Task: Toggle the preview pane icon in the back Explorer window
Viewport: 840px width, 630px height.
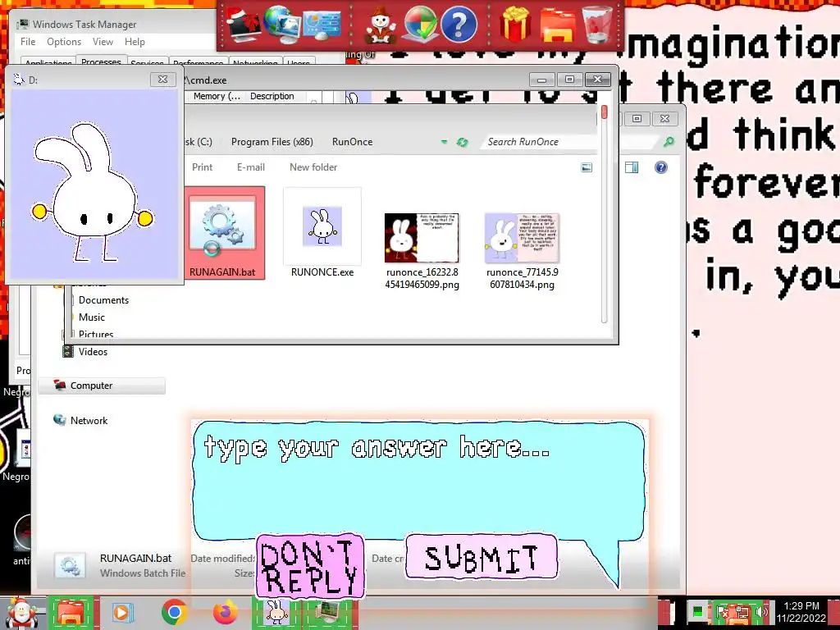Action: click(632, 167)
